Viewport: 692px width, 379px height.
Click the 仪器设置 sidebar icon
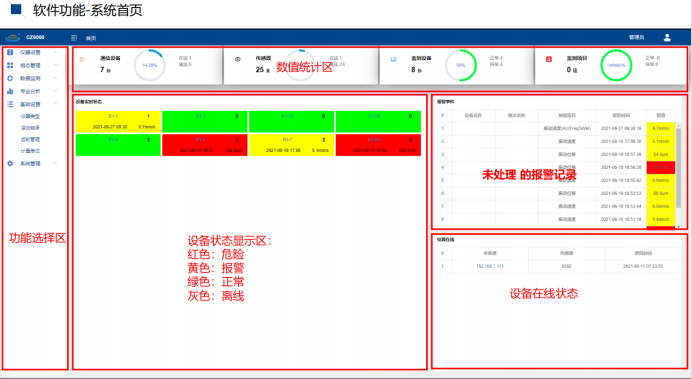pyautogui.click(x=10, y=52)
